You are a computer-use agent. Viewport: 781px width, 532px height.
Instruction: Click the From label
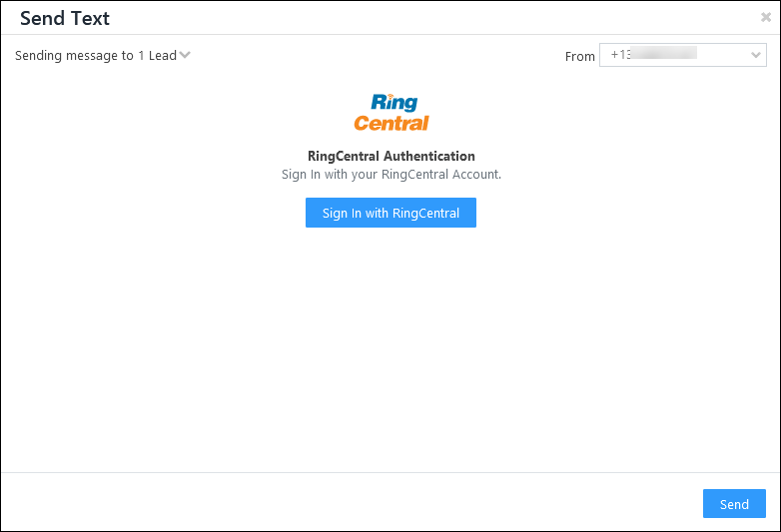(580, 56)
